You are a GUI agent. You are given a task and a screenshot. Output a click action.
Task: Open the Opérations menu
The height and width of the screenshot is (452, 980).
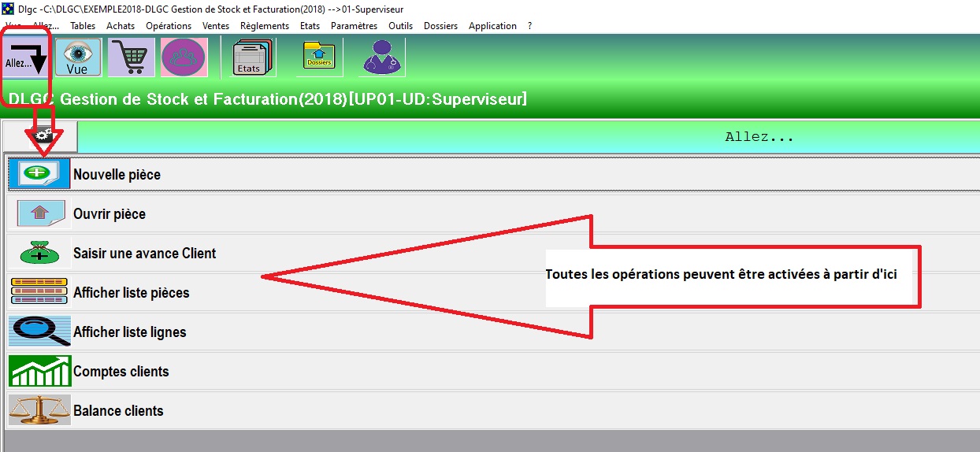[x=169, y=26]
